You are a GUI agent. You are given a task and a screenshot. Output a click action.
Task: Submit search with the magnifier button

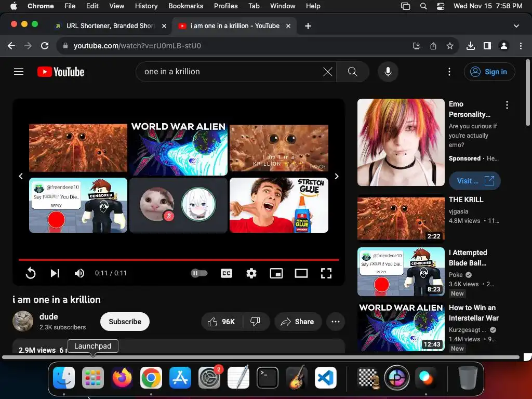(353, 72)
